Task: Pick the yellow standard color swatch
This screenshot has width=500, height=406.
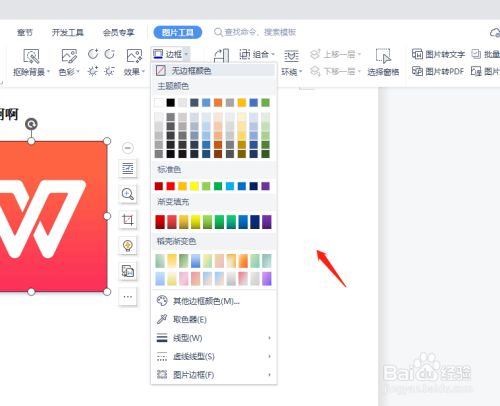Action: tap(194, 186)
